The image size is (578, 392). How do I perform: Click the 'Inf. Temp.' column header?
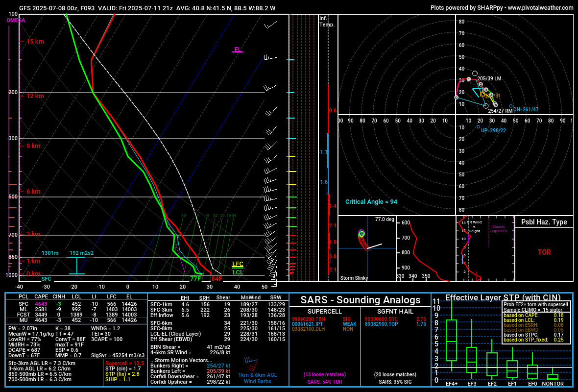(327, 22)
